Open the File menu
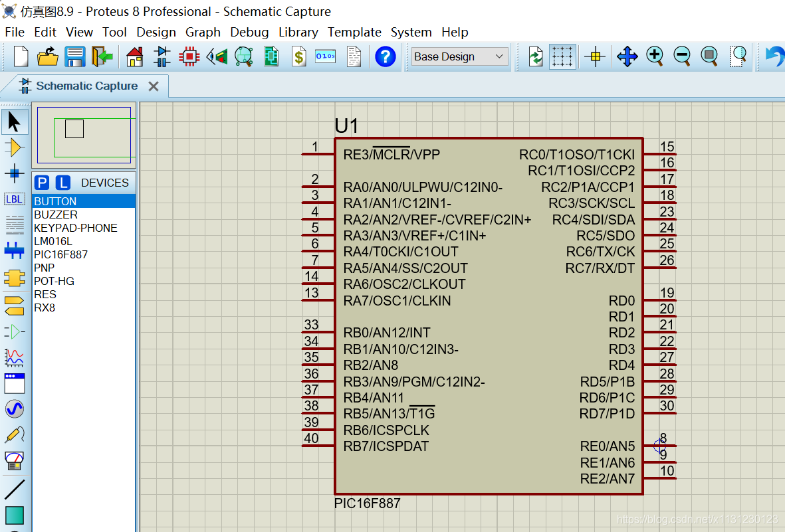The image size is (785, 532). coord(15,32)
